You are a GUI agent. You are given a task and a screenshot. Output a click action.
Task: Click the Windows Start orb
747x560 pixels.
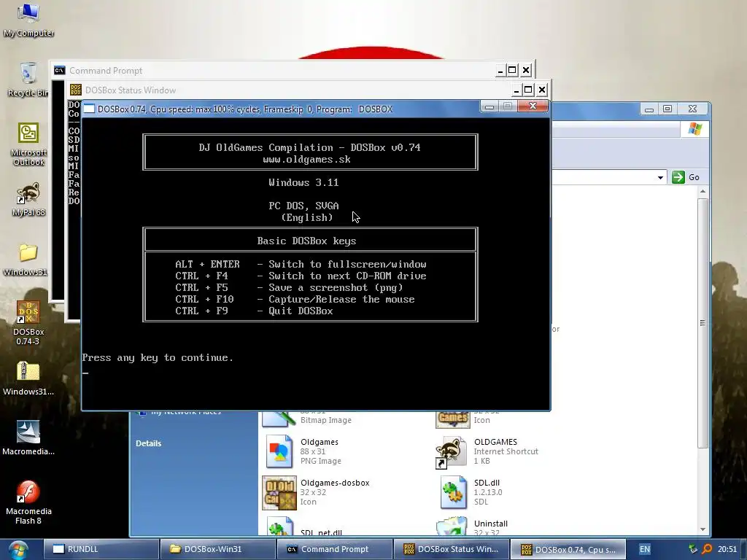pyautogui.click(x=18, y=550)
